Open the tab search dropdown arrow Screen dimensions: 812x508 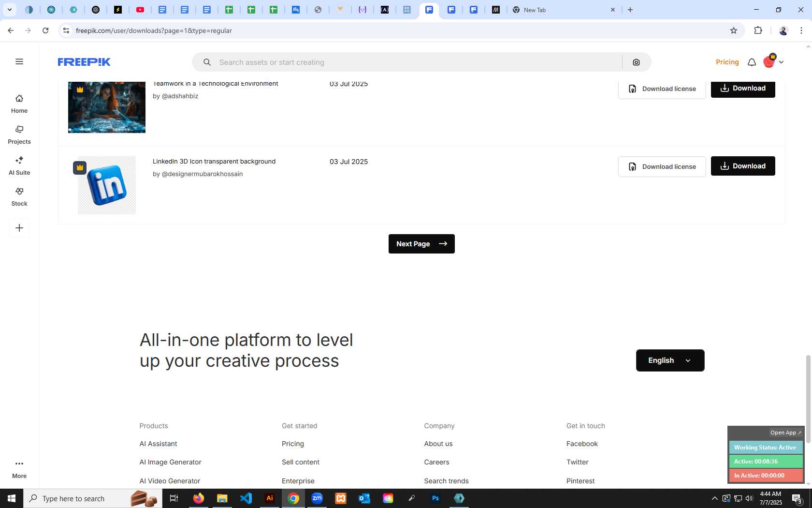(x=9, y=10)
